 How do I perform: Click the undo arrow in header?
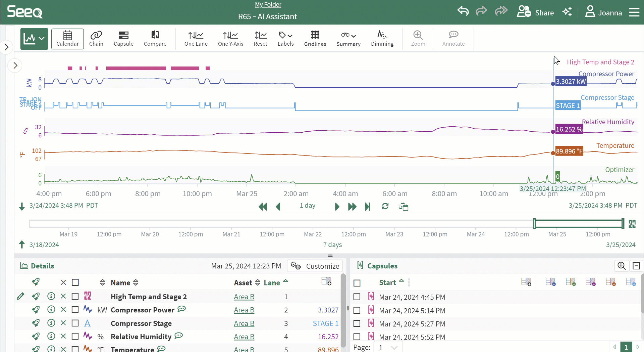pos(463,12)
